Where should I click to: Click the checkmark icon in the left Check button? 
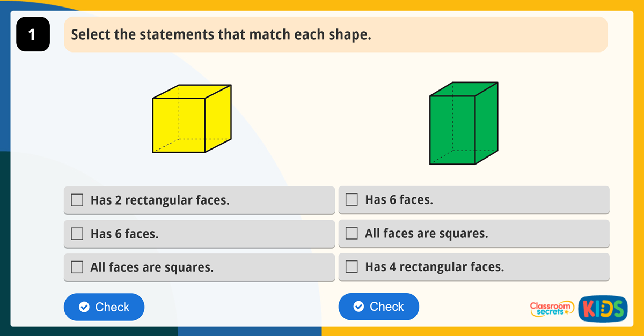tap(84, 307)
